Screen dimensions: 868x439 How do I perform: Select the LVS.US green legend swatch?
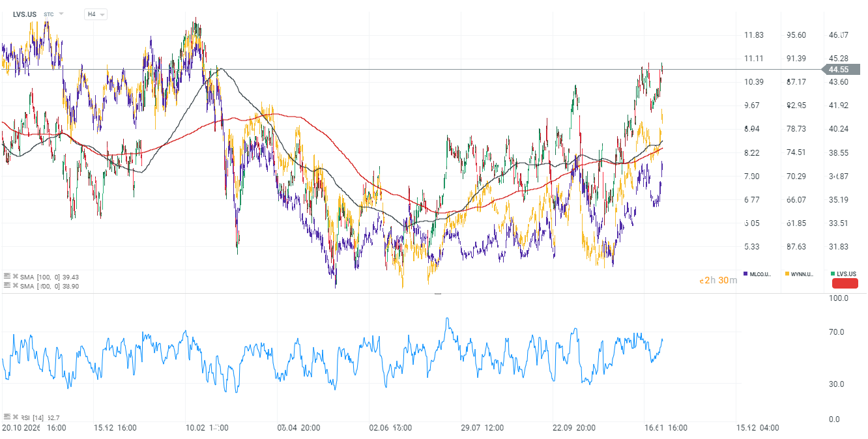coord(833,274)
